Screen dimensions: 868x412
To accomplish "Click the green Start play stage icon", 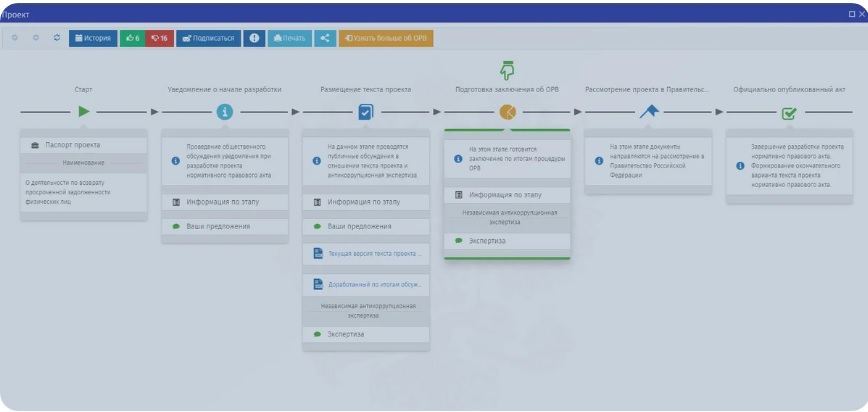I will tap(84, 111).
